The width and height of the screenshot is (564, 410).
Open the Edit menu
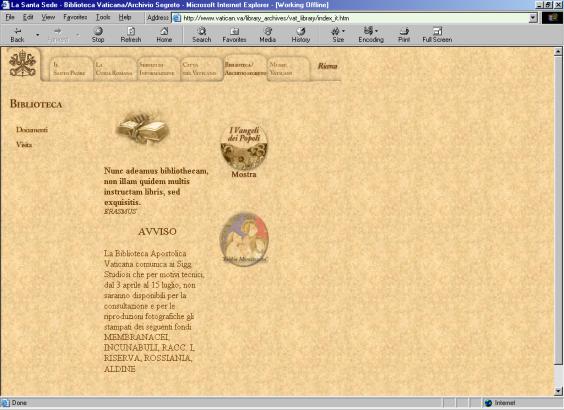click(x=28, y=17)
